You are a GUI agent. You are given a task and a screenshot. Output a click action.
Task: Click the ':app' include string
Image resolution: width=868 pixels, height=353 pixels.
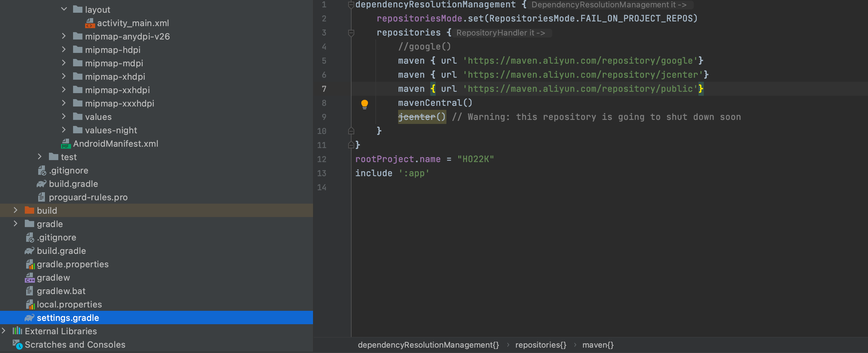tap(414, 173)
